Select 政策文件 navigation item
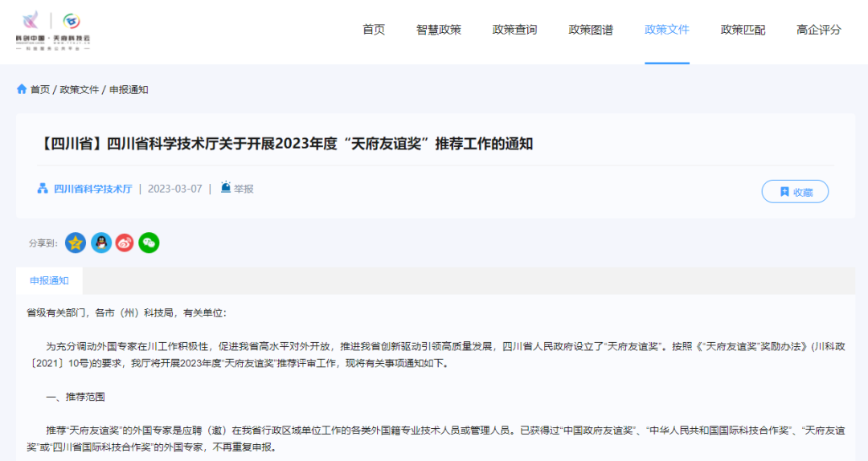This screenshot has height=461, width=868. click(667, 30)
